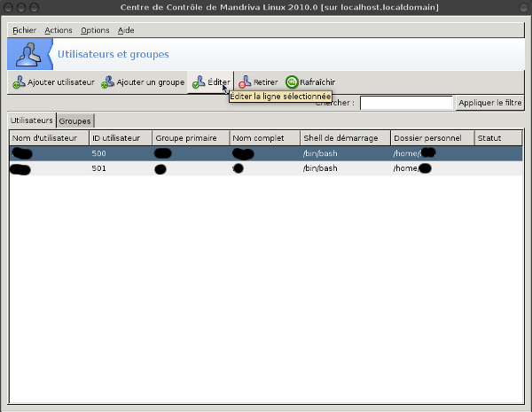Click the Utilisateurs et groupes header icon
The height and width of the screenshot is (412, 532).
point(29,54)
